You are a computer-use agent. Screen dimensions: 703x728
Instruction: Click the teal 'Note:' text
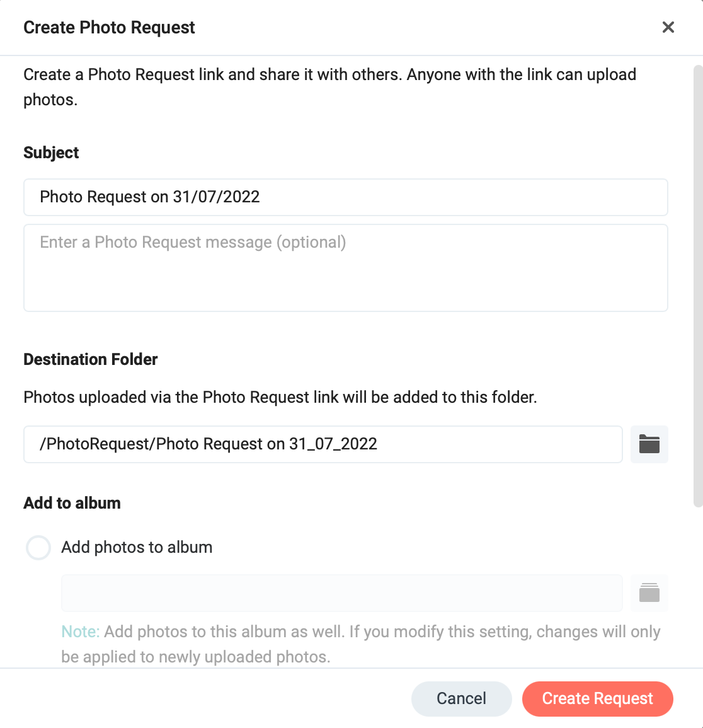(80, 632)
